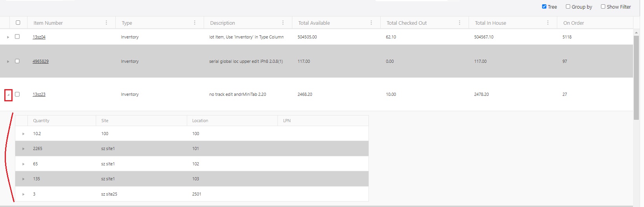
Task: Click the vertical scrollbar thumb
Action: coord(637,78)
